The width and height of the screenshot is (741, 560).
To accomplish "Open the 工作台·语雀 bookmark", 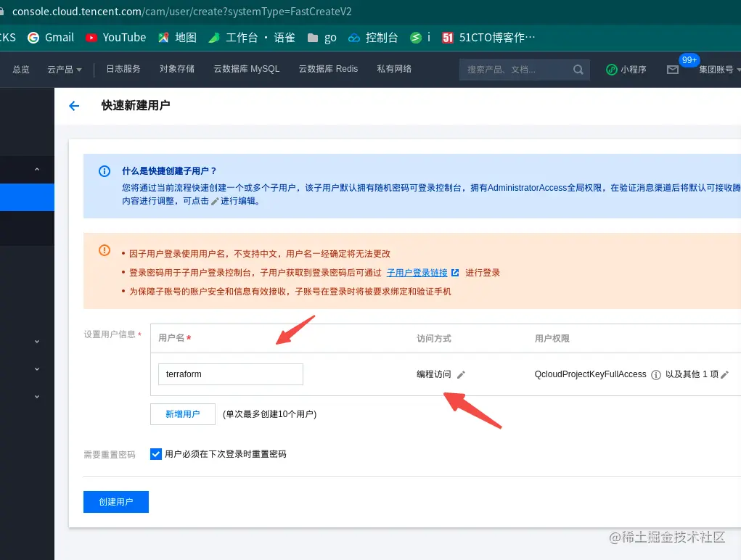I will coord(252,37).
